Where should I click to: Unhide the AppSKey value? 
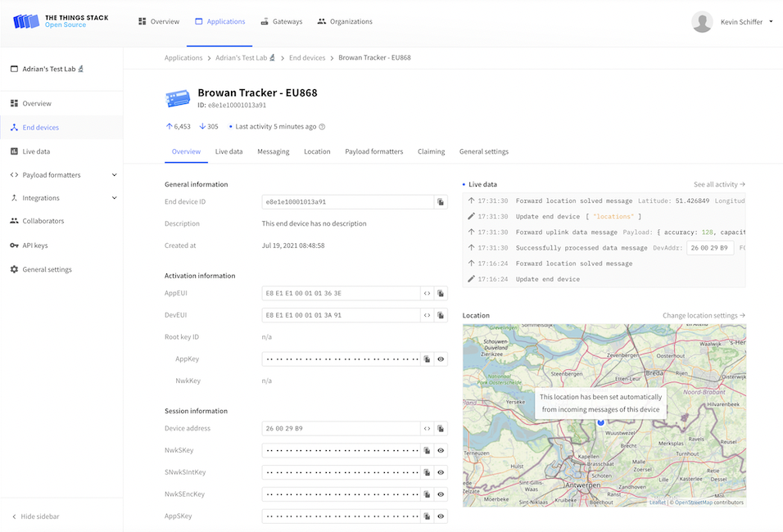pos(441,516)
